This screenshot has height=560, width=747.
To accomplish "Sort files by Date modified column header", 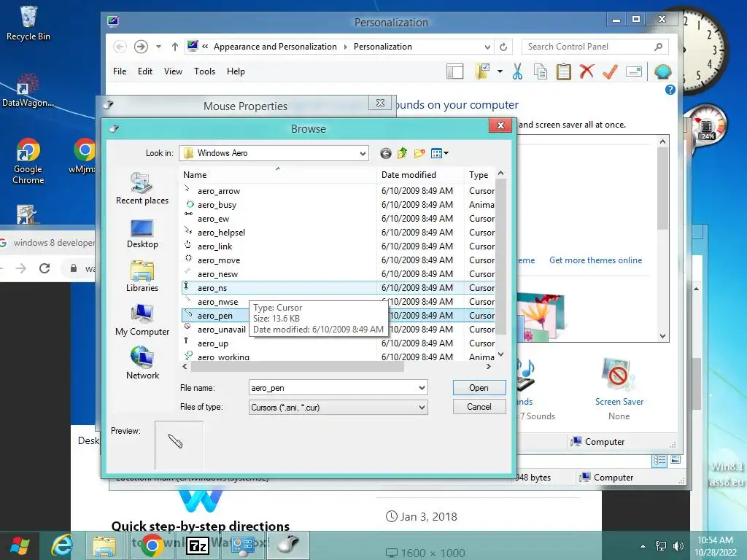I will point(419,175).
